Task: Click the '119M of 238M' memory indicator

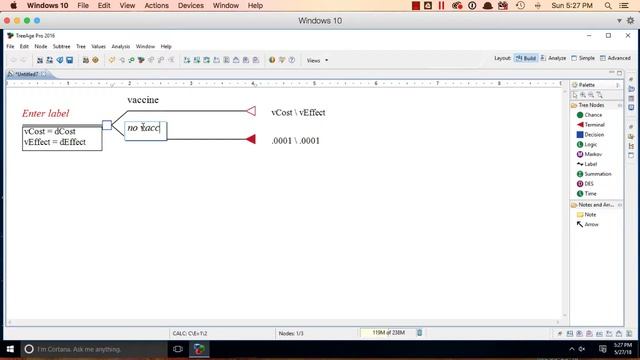Action: coord(388,333)
